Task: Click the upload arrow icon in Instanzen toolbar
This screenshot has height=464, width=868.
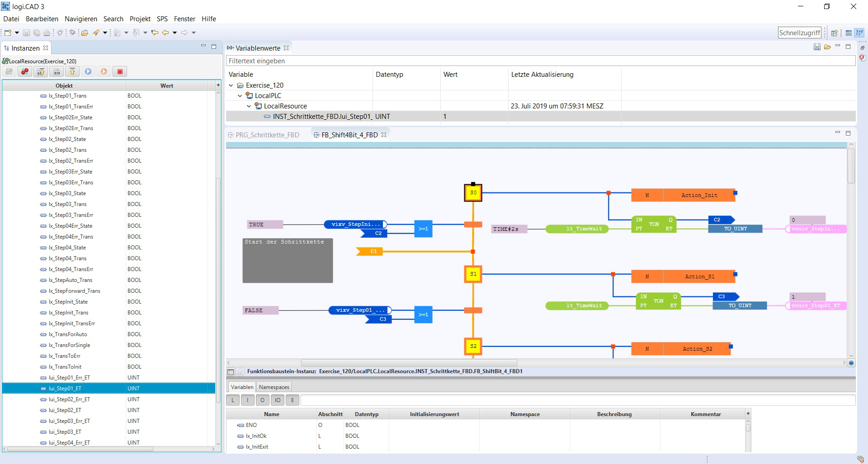Action: click(x=72, y=71)
